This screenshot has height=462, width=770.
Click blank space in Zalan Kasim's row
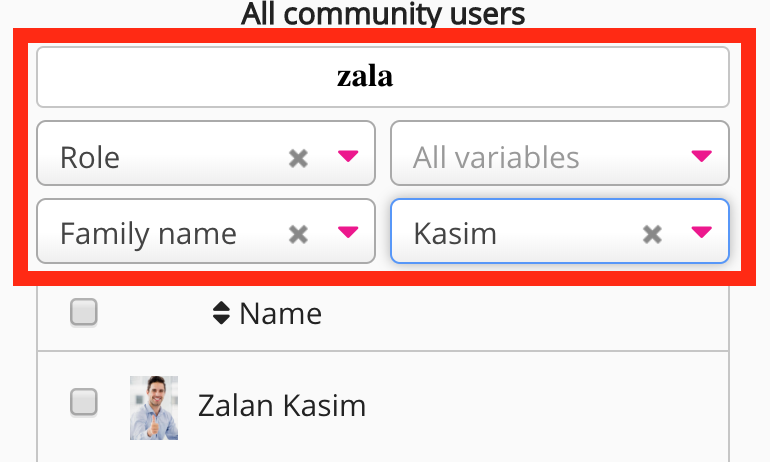[550, 405]
